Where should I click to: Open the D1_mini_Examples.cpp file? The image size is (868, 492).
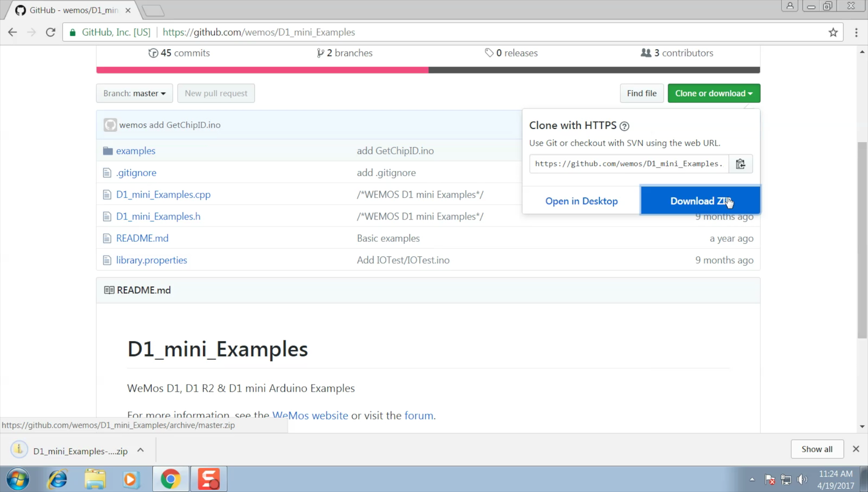click(x=163, y=194)
